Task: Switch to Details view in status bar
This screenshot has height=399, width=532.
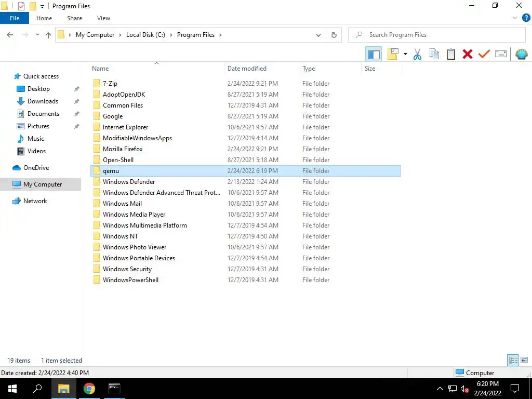Action: [513, 360]
